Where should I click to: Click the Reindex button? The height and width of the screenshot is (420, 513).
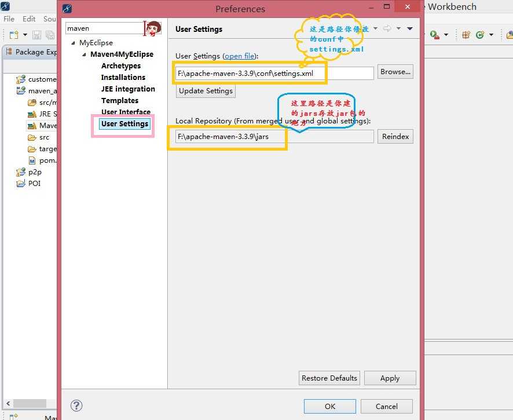click(395, 137)
